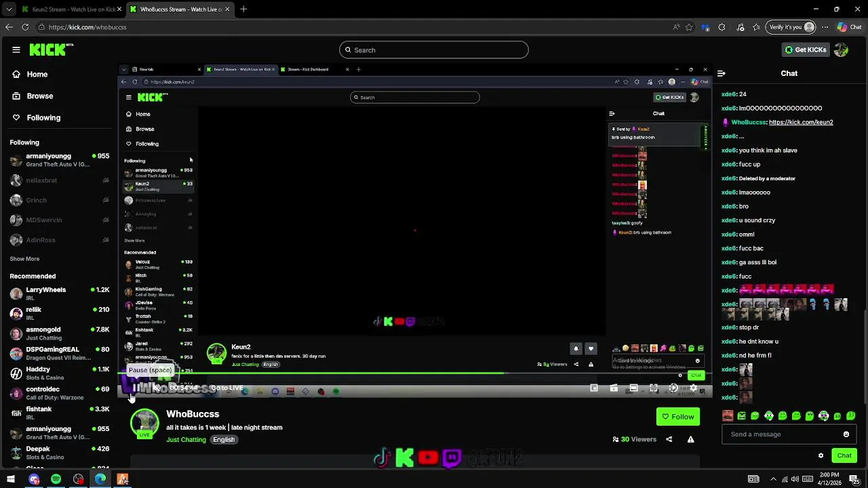Screen dimensions: 868x488
Task: Open nellaxbrat offline channel
Action: (x=60, y=180)
